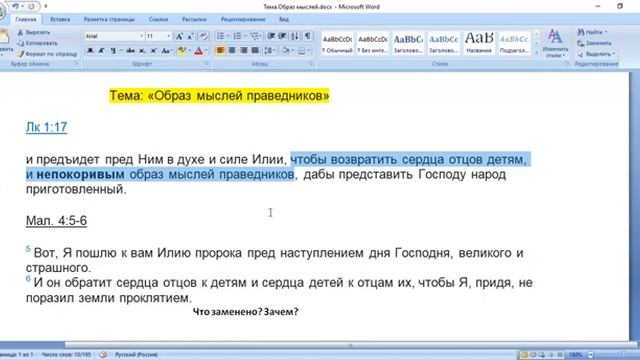The height and width of the screenshot is (360, 640).
Task: Switch to the Главная tab
Action: click(26, 19)
